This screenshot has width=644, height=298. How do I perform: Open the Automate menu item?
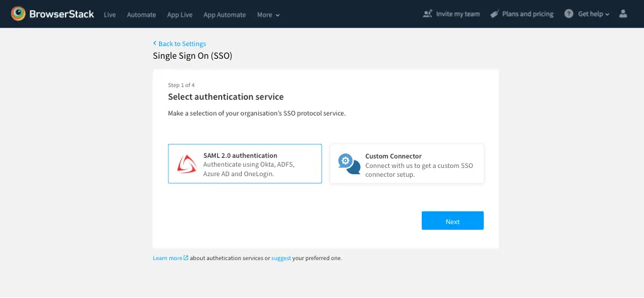pos(143,15)
